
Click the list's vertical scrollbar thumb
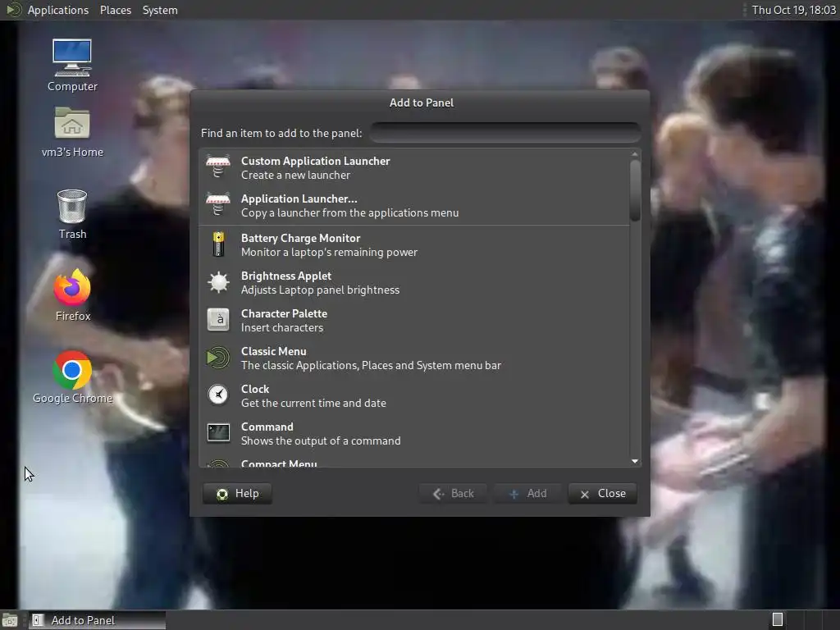[635, 190]
